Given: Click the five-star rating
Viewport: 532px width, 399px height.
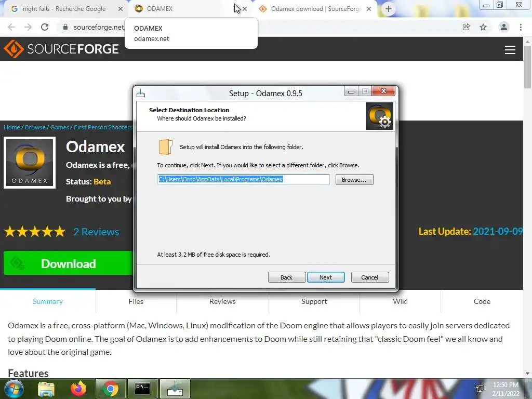Looking at the screenshot, I should point(35,232).
